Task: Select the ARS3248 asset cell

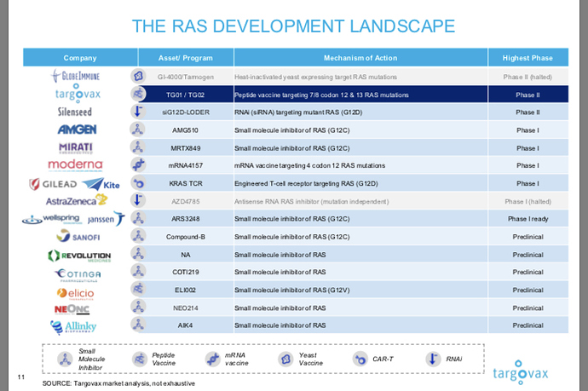Action: [186, 219]
